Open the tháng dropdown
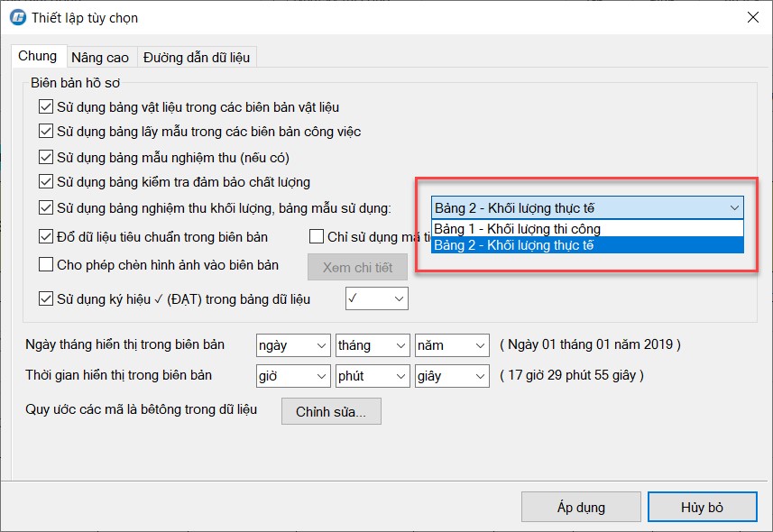 coord(372,345)
